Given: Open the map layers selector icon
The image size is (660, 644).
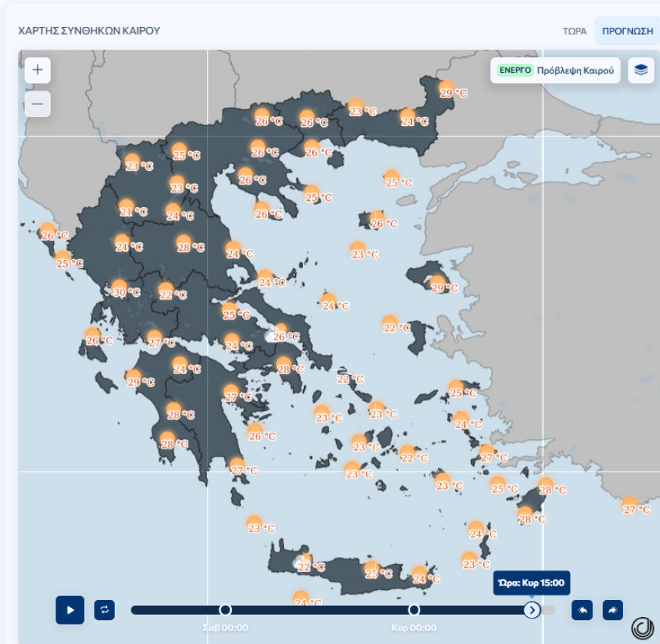Looking at the screenshot, I should (640, 70).
